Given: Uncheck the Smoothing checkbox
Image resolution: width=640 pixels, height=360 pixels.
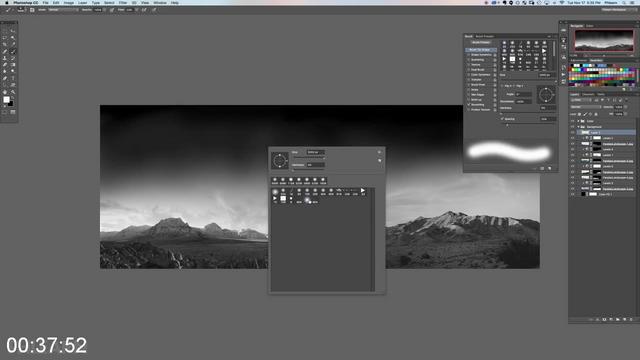Looking at the screenshot, I should (x=468, y=104).
